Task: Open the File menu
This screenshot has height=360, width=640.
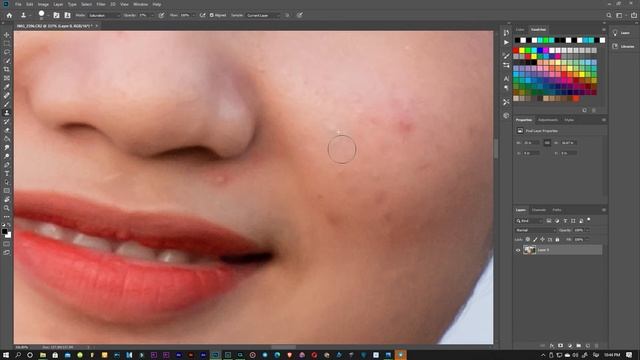Action: [x=18, y=4]
